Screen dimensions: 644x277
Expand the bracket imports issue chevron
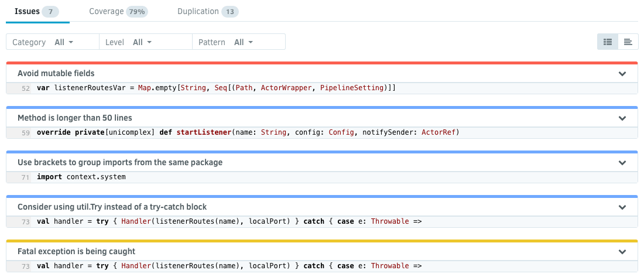point(622,163)
